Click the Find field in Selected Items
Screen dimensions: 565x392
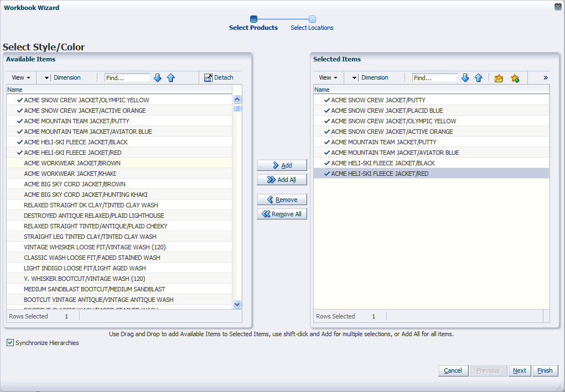436,78
